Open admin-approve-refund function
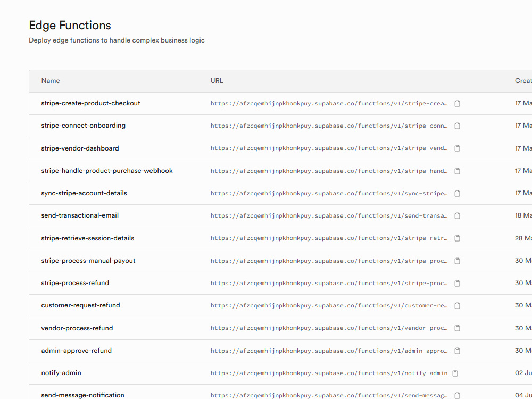 (x=76, y=351)
